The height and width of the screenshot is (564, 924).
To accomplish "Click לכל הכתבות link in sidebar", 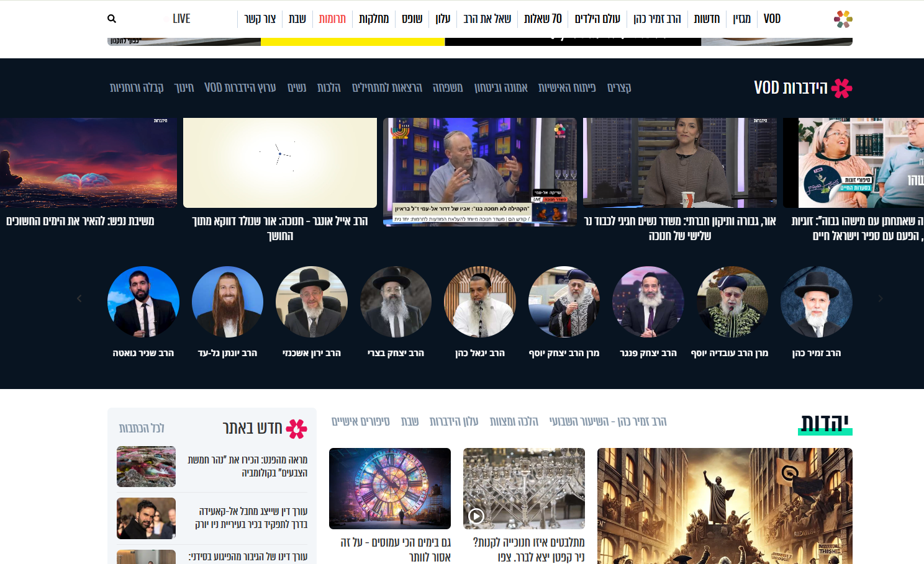I will click(142, 428).
